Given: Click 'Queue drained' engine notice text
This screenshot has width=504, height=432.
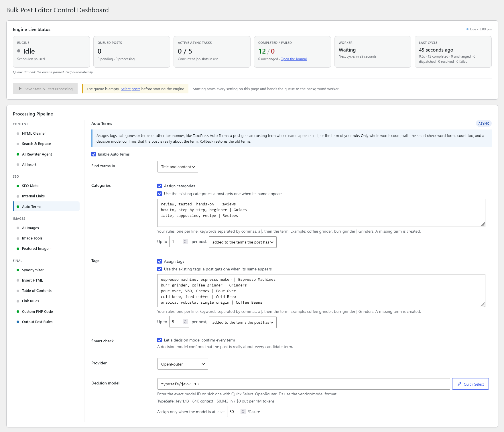Looking at the screenshot, I should pos(53,72).
